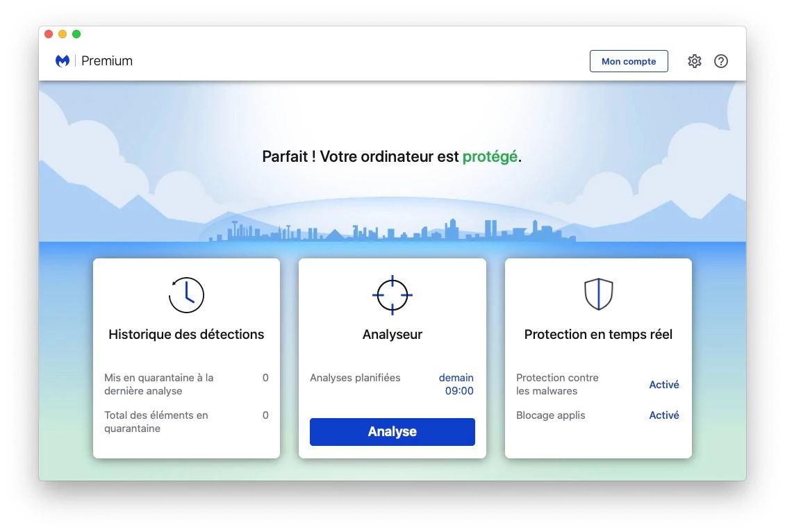Click the detection history clock icon
785x532 pixels.
186,295
